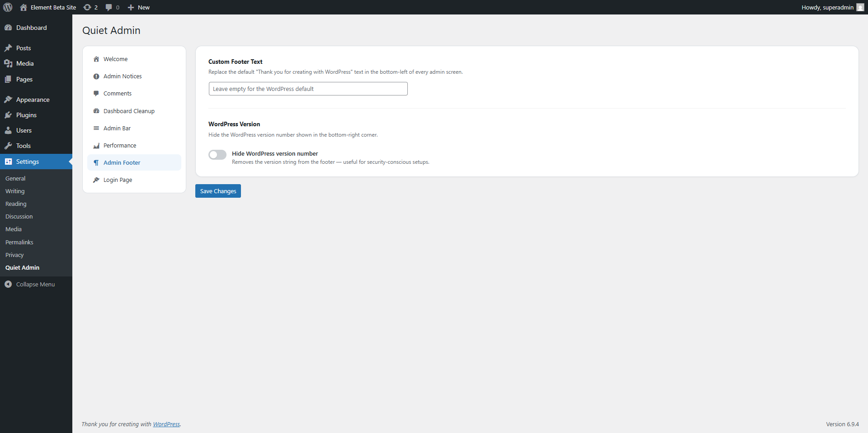The height and width of the screenshot is (433, 868).
Task: Click the WordPress logo in the admin bar
Action: [x=7, y=7]
